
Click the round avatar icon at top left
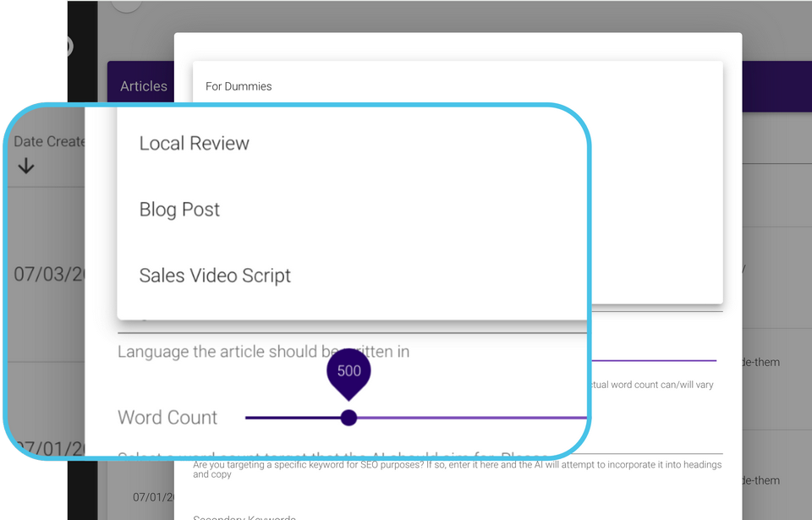(126, 3)
